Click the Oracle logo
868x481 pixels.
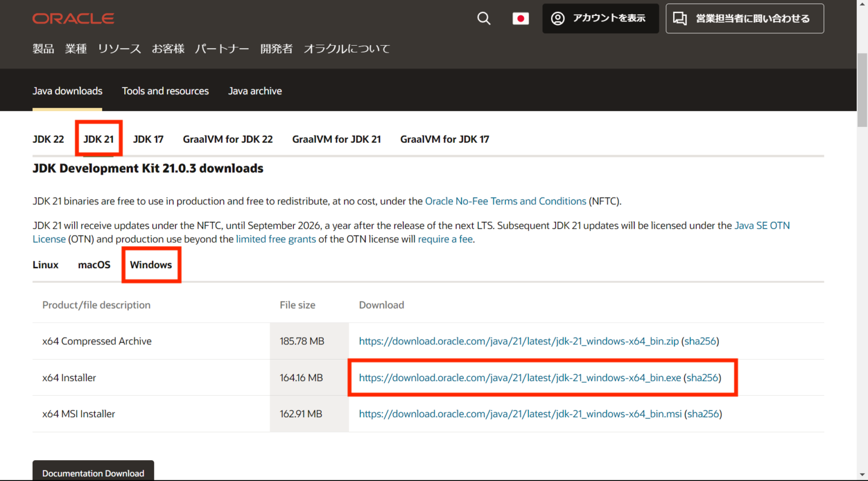tap(73, 18)
